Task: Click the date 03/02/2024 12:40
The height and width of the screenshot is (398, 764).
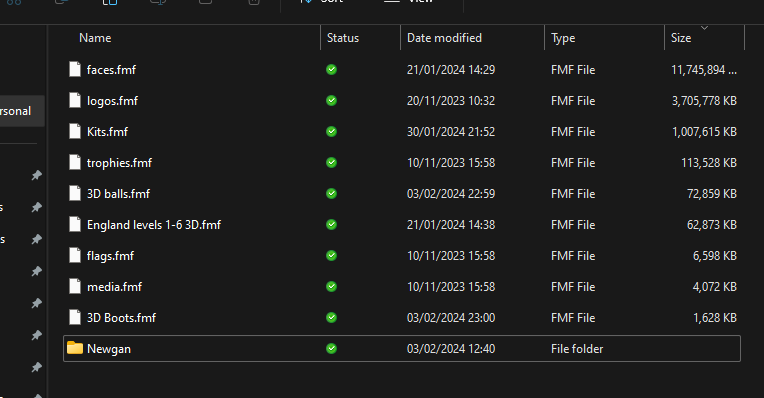Action: (451, 349)
